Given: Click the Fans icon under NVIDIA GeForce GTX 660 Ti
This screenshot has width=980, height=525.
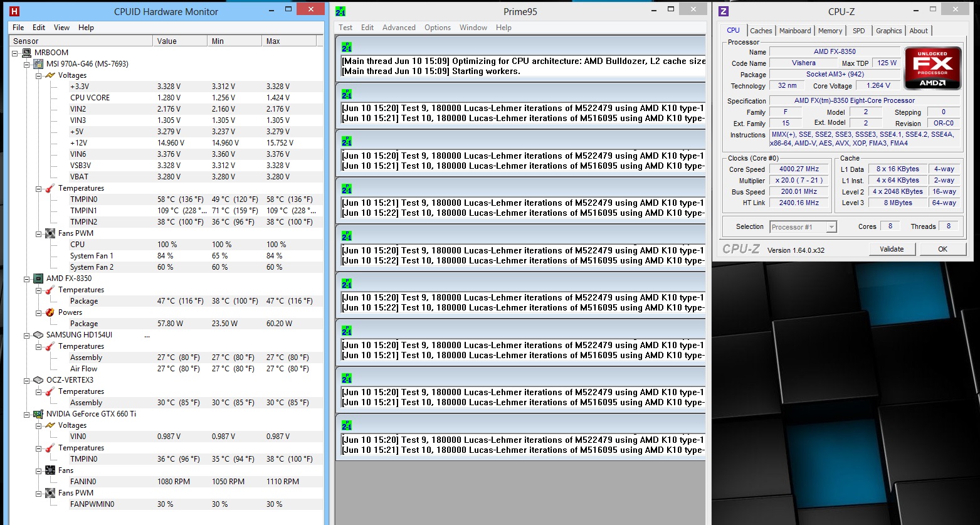Looking at the screenshot, I should pos(50,470).
